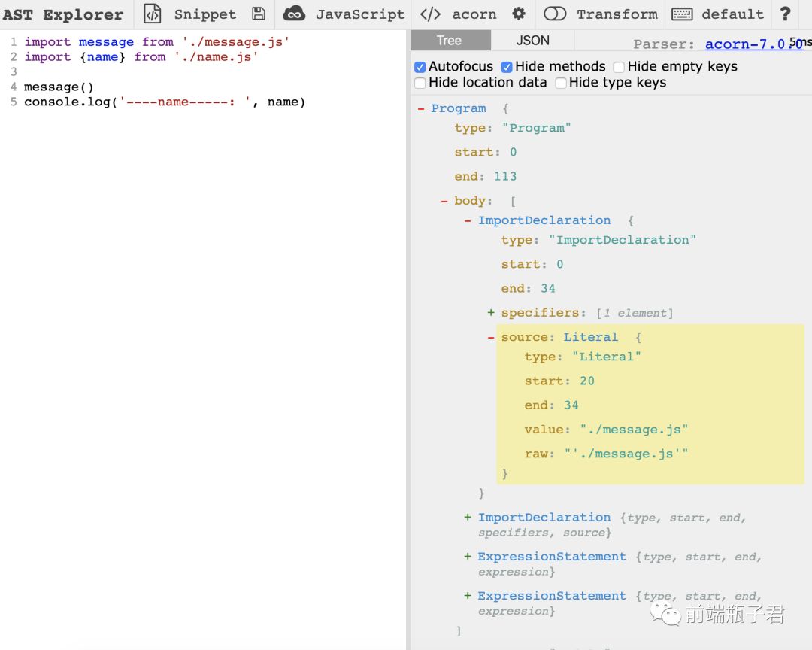The image size is (812, 650).
Task: Click the Snippet file icon
Action: point(152,14)
